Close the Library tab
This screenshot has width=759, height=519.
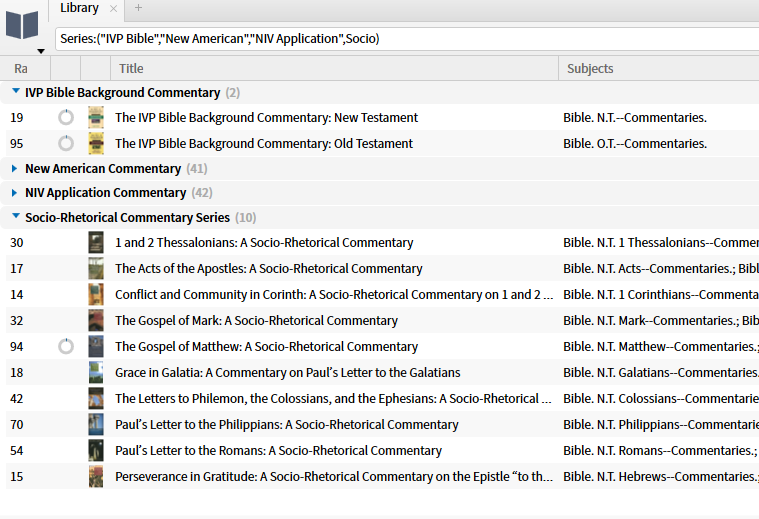tap(113, 8)
